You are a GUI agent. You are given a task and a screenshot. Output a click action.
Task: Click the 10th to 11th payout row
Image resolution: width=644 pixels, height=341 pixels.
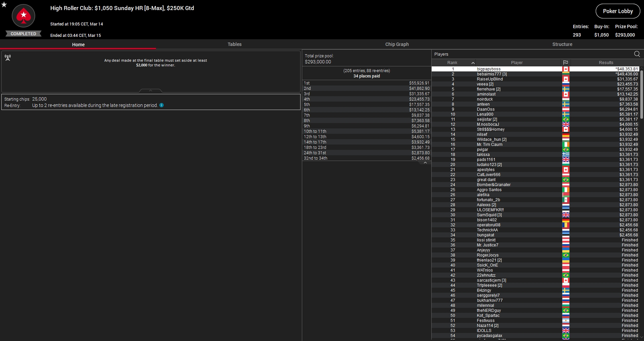pos(367,131)
